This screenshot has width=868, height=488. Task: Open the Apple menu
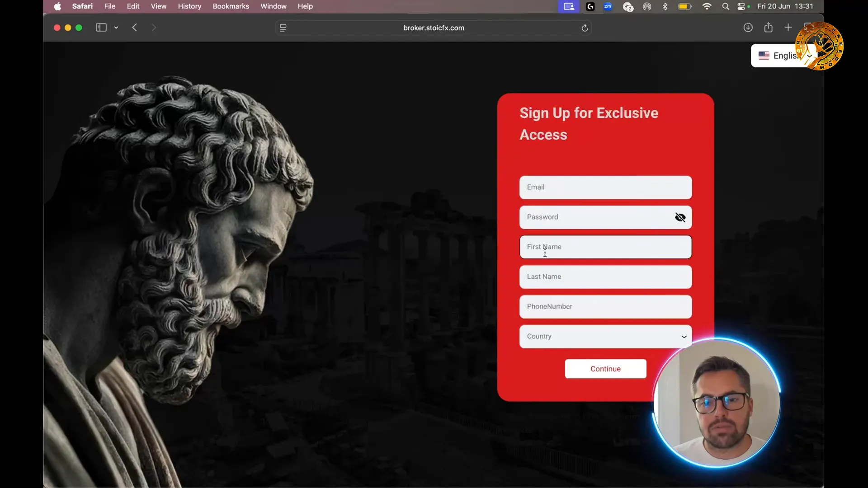tap(57, 6)
